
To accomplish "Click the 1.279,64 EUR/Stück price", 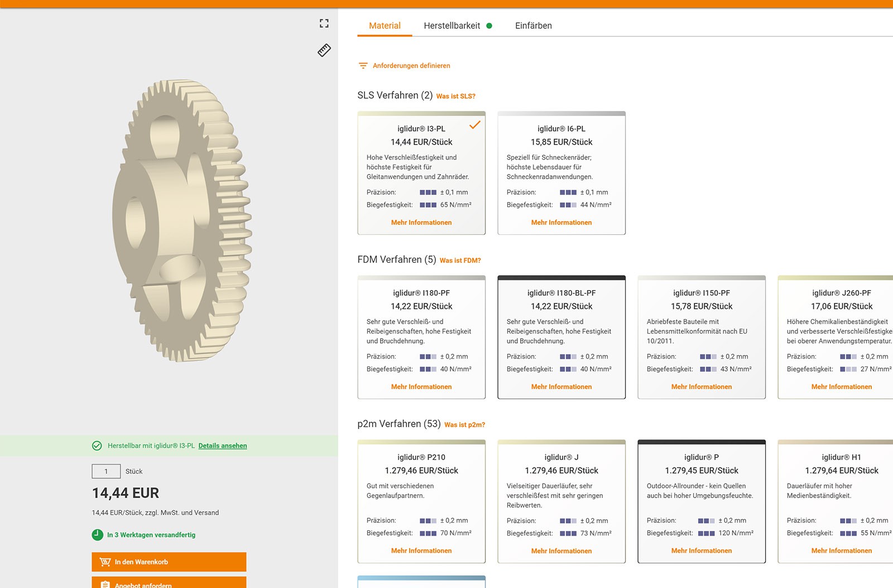I will click(x=842, y=471).
